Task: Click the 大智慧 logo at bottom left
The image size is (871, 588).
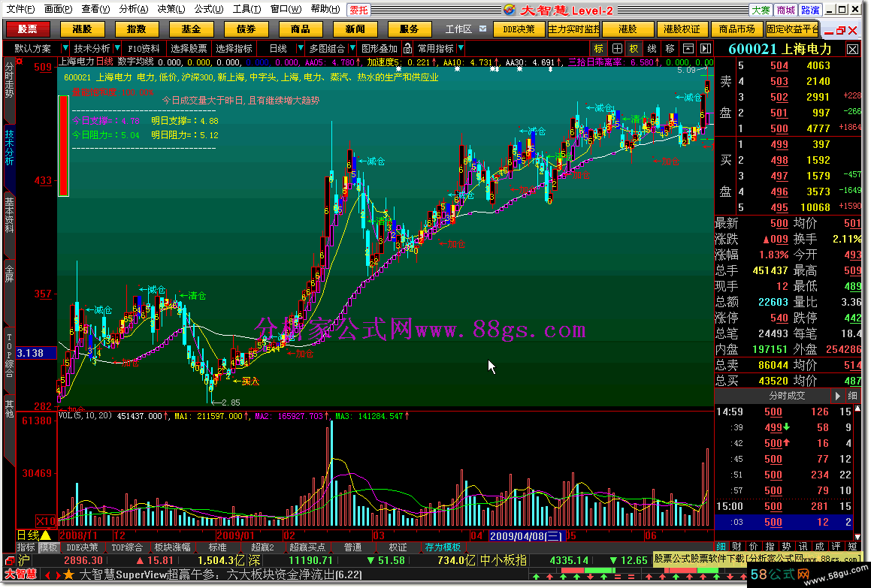Action: pos(20,574)
